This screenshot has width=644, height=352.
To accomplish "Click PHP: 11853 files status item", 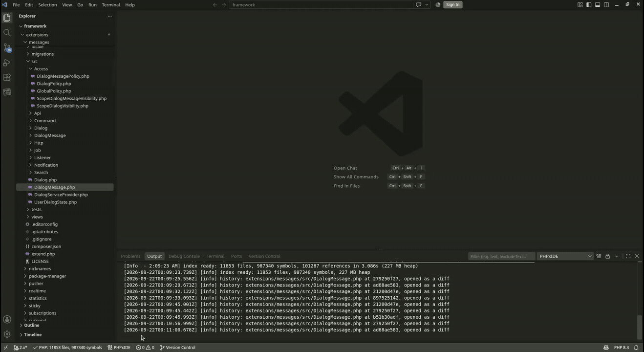I will [67, 348].
